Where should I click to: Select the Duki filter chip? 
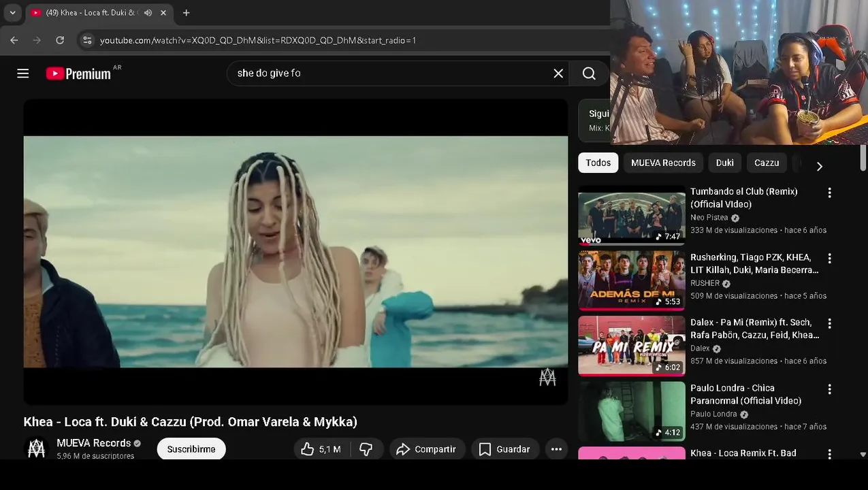tap(725, 163)
